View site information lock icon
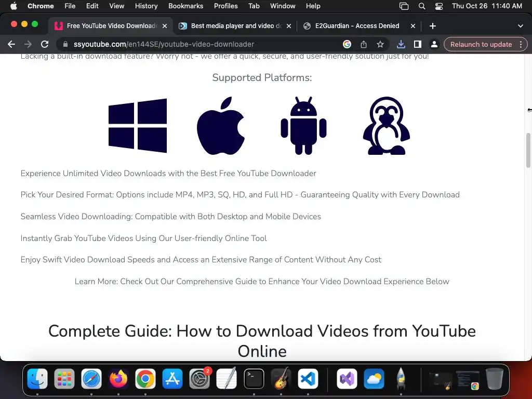 click(65, 44)
